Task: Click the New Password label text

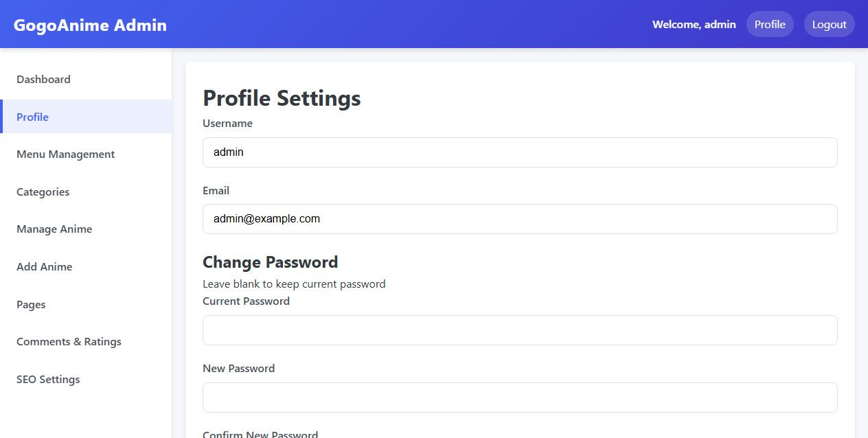Action: (238, 369)
